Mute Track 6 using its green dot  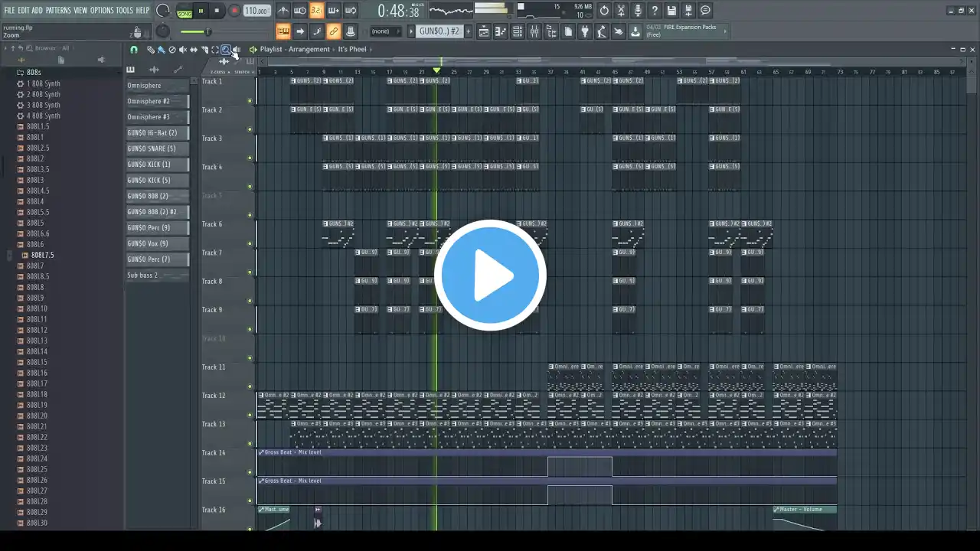(250, 243)
